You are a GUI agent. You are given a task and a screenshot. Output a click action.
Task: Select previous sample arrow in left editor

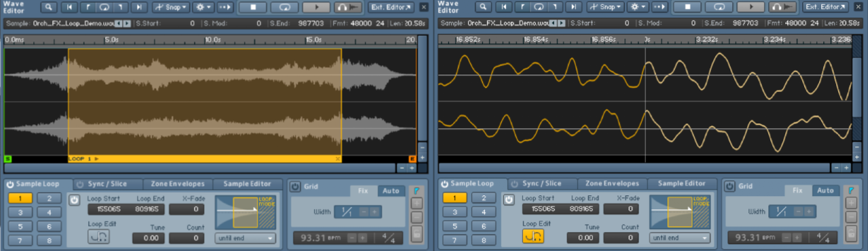tap(117, 23)
